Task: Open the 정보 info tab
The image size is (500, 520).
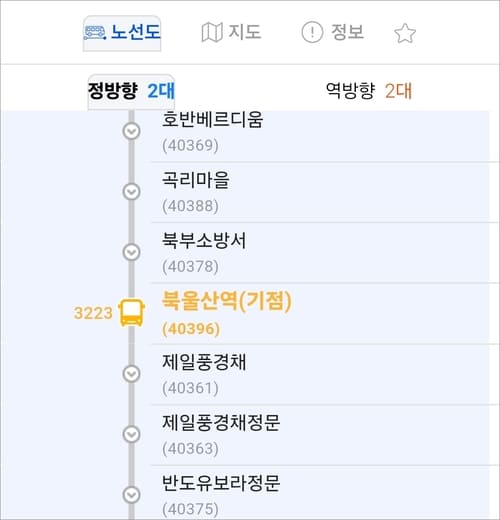Action: [333, 32]
